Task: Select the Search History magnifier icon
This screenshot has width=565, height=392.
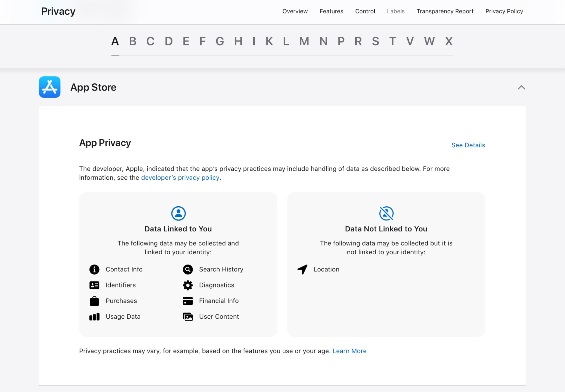Action: [x=188, y=269]
